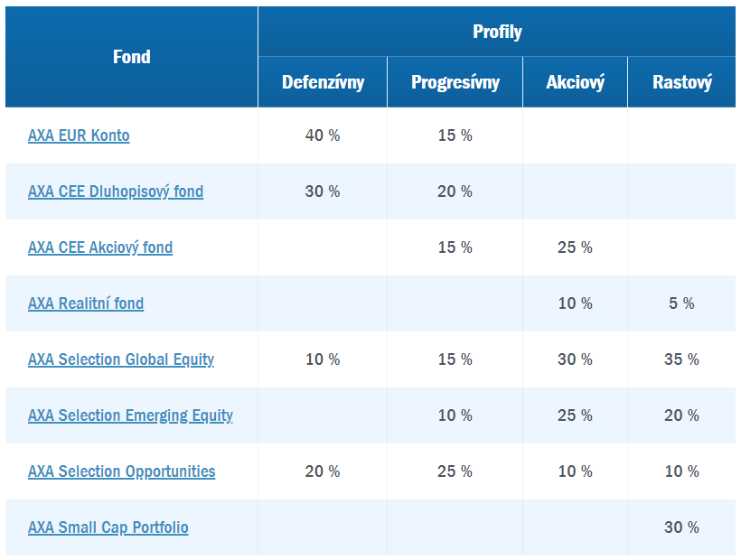741x560 pixels.
Task: Click the Rastový column header
Action: [681, 82]
